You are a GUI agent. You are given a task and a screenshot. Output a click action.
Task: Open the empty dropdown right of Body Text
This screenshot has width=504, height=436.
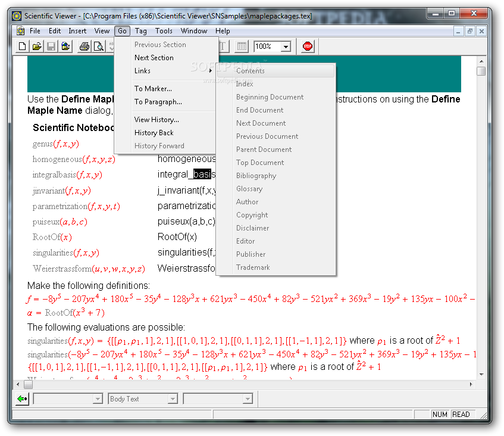(248, 399)
